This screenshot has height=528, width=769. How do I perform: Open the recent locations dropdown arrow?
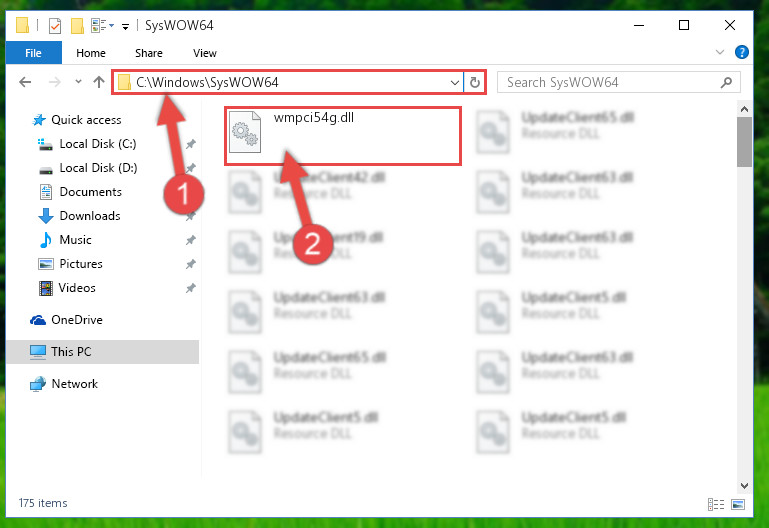(x=78, y=82)
